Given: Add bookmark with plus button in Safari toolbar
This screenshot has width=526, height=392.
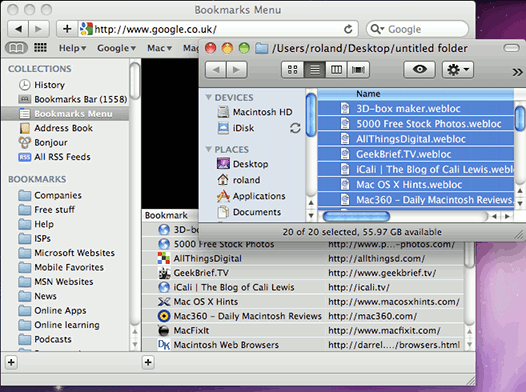Looking at the screenshot, I should [67, 29].
